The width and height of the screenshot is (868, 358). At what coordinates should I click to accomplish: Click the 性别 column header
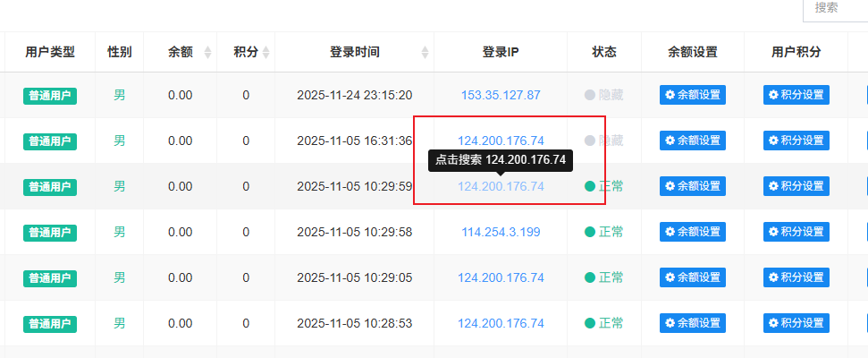point(120,52)
